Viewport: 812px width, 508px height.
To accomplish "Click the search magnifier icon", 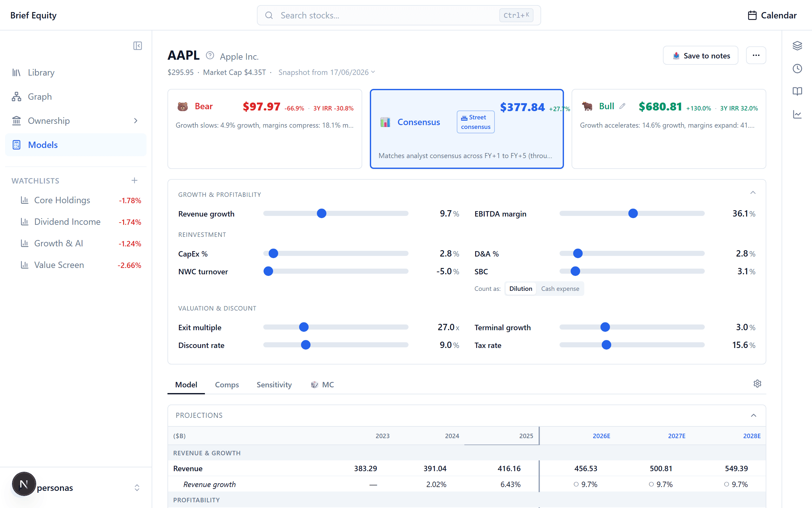I will (x=269, y=16).
